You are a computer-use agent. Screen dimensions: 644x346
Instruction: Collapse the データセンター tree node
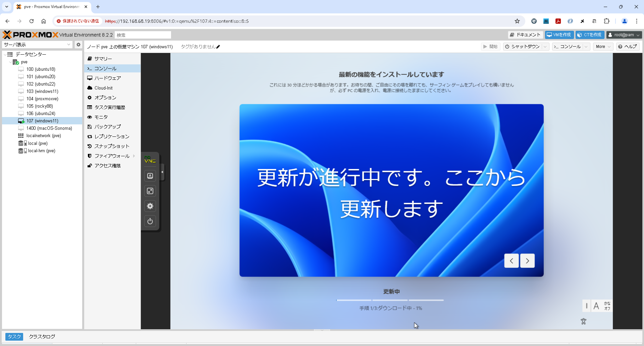click(5, 54)
